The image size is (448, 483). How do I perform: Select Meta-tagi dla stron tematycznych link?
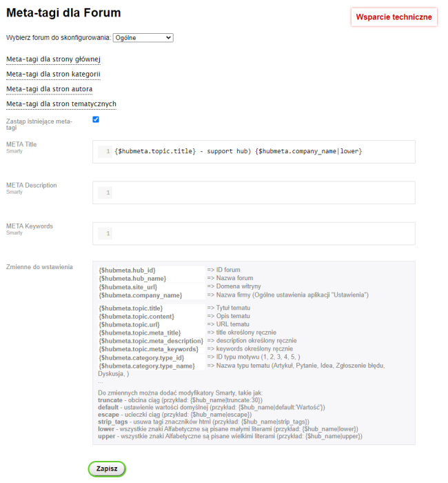[61, 103]
